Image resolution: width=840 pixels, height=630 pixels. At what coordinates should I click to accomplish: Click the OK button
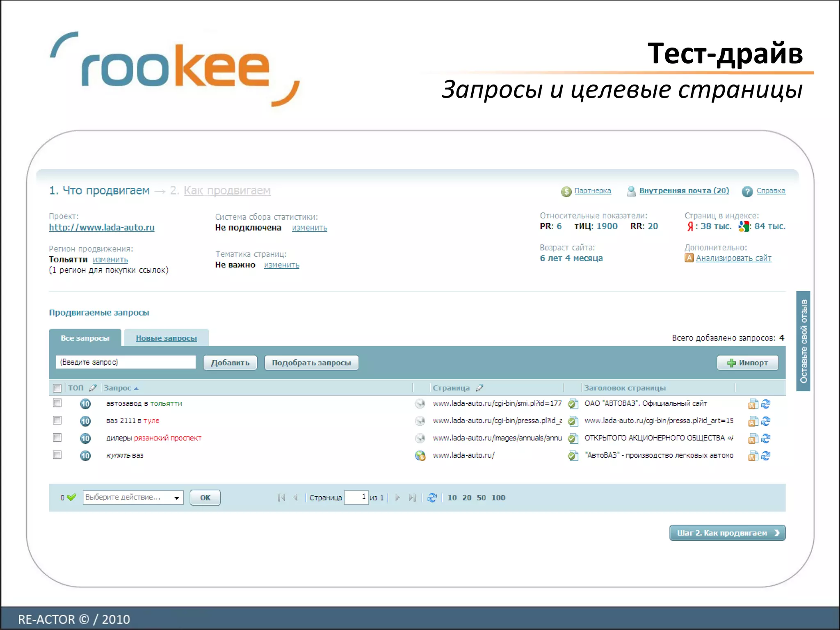[205, 498]
